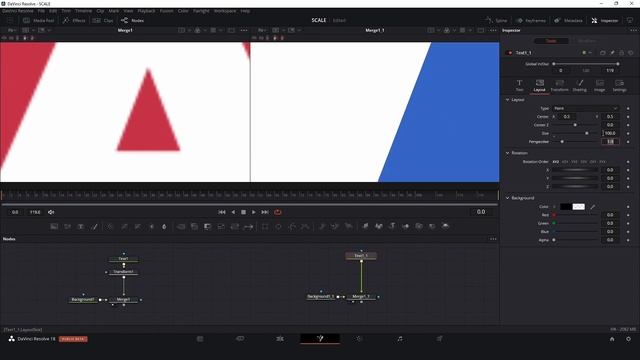Open the Layout Type dropdown
Screen dimensions: 640x360
pos(586,108)
